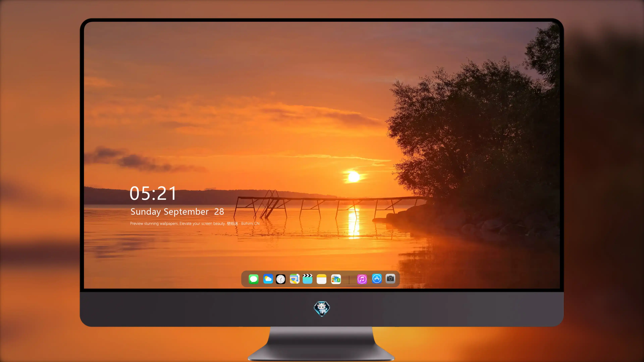This screenshot has width=644, height=362.
Task: Open the Maps app icon
Action: pos(294,279)
